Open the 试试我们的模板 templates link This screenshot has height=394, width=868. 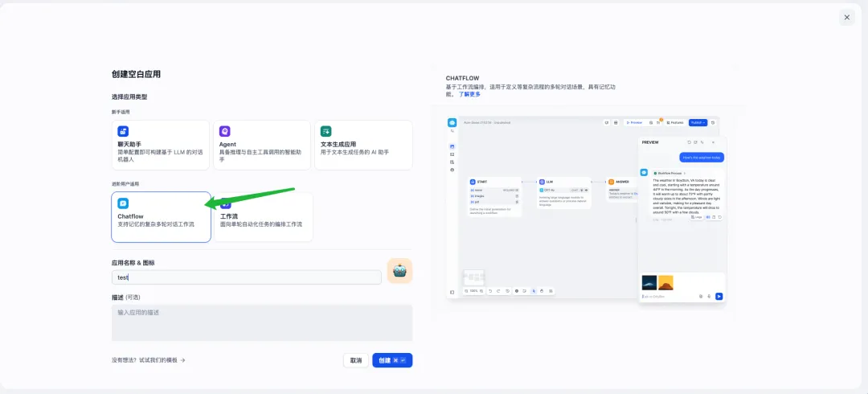pos(162,360)
